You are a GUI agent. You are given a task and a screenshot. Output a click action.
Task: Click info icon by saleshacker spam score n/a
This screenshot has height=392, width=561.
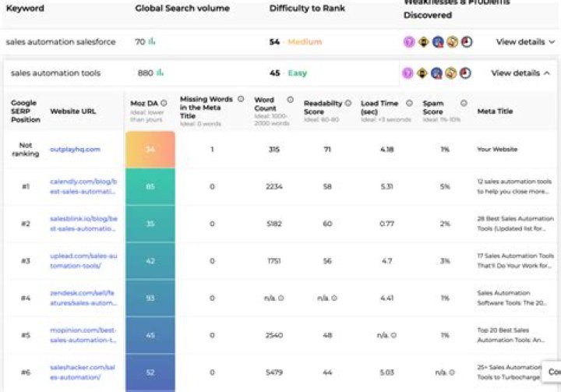coord(452,373)
